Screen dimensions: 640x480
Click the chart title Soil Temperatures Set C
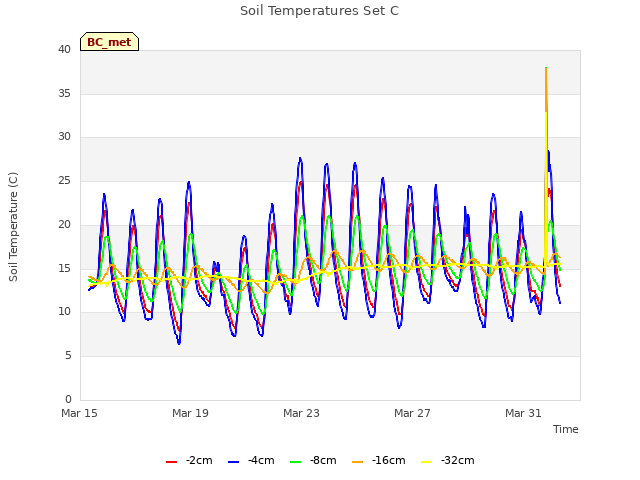[320, 11]
